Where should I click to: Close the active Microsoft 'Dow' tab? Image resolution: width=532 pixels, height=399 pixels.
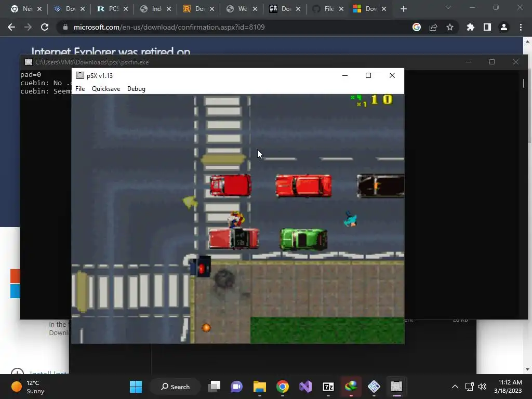pos(384,9)
